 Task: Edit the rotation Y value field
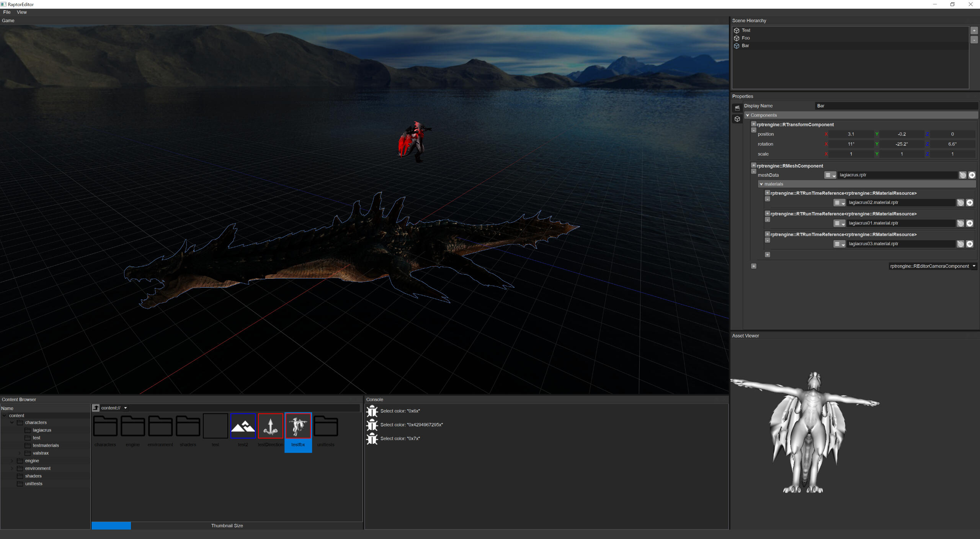pos(902,144)
